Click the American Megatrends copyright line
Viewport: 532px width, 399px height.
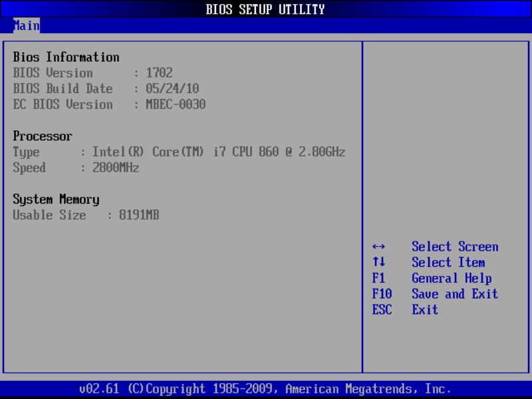pos(265,388)
